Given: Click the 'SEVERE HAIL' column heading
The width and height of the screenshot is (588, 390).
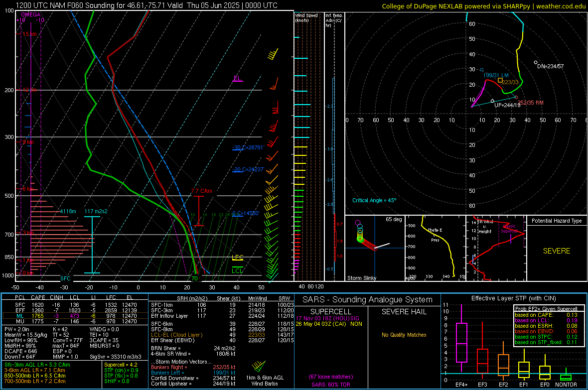Looking at the screenshot, I should 404,312.
